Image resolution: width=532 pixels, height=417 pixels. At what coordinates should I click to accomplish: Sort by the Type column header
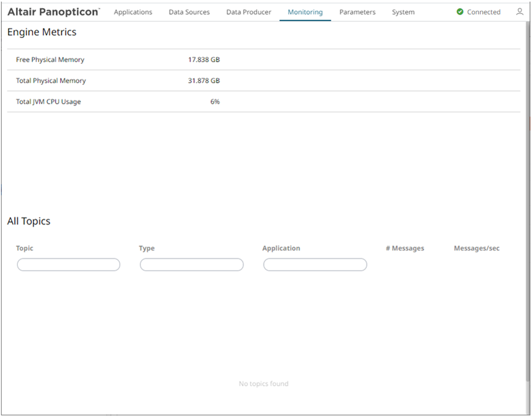147,248
